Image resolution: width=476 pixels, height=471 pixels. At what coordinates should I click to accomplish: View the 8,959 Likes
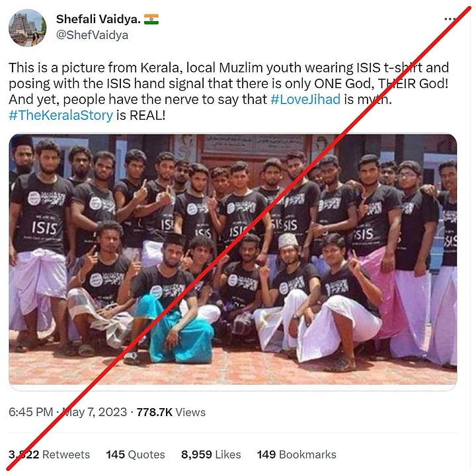(x=211, y=454)
